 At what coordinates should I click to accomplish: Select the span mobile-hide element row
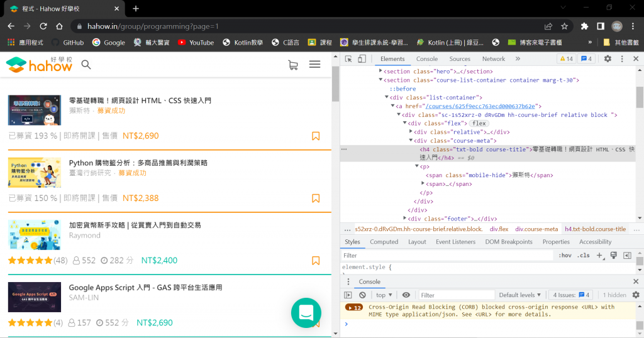point(488,175)
